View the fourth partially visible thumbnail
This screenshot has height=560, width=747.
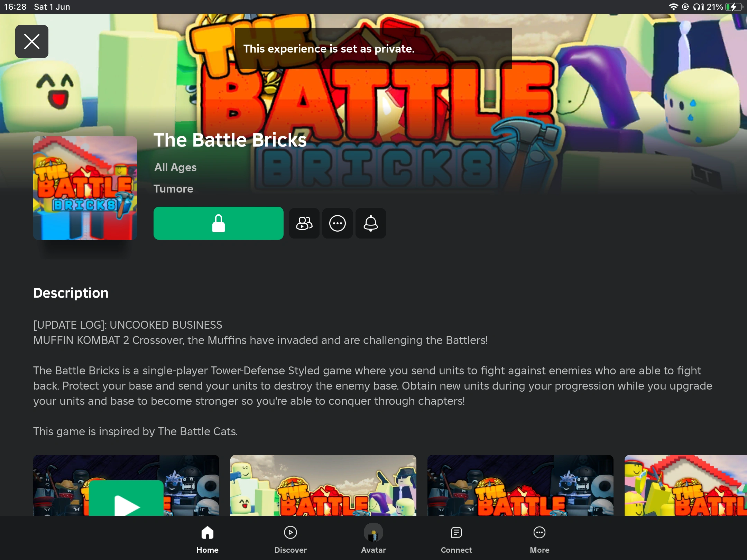point(685,486)
